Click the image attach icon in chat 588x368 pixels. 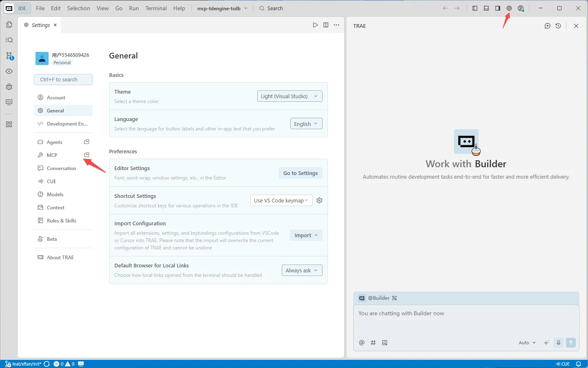tap(385, 343)
